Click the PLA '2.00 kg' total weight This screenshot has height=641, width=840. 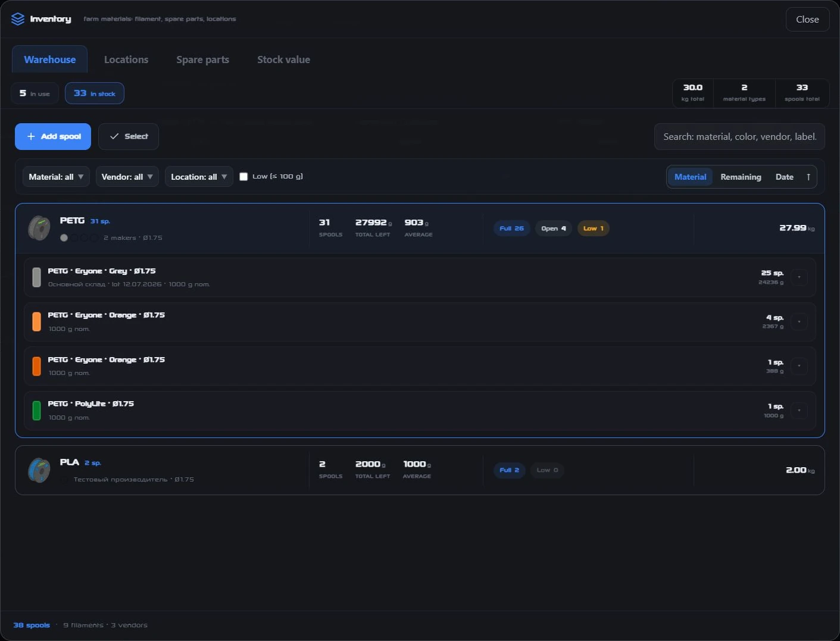[x=800, y=470]
